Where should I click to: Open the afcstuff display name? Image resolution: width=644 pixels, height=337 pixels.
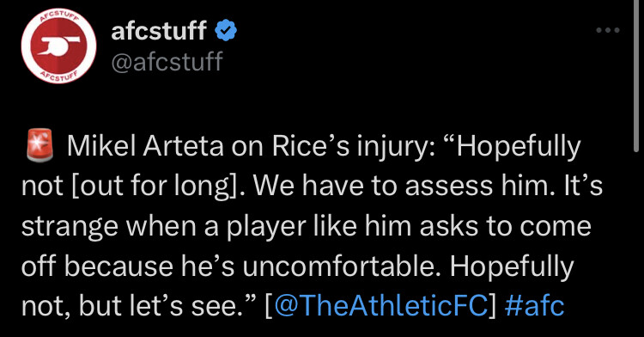point(159,30)
